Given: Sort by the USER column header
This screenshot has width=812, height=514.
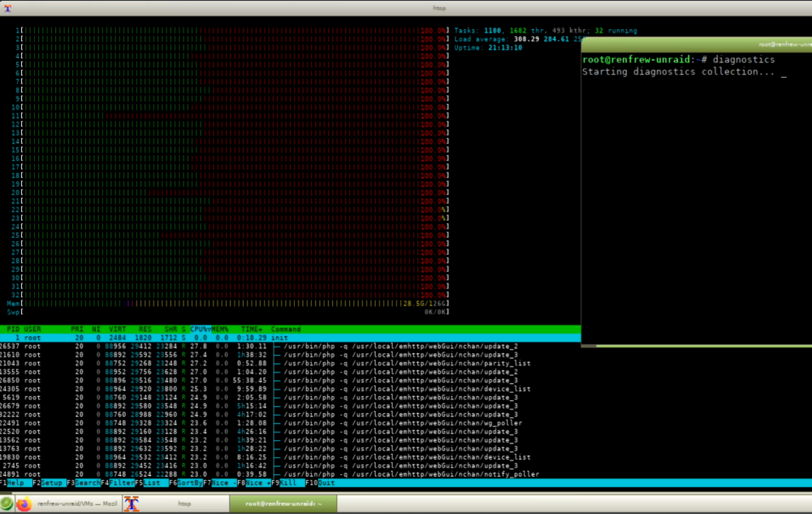Looking at the screenshot, I should click(32, 329).
